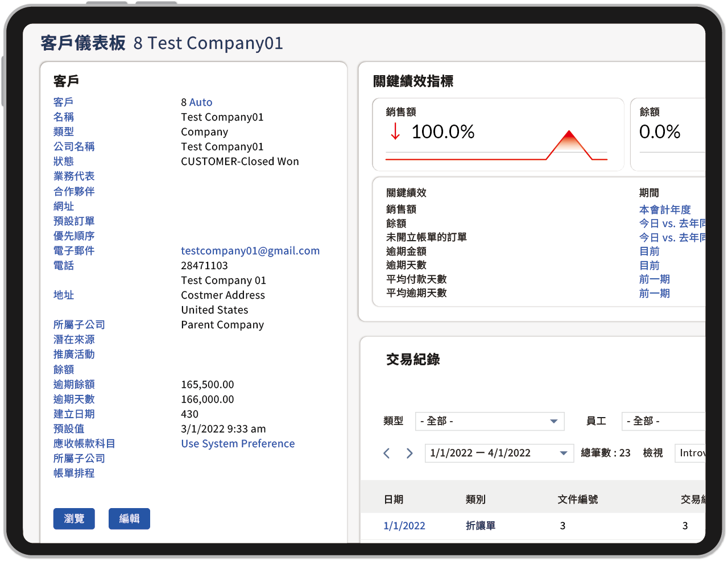Open the 1/1/2022 transaction date link
This screenshot has width=728, height=561.
tap(404, 526)
